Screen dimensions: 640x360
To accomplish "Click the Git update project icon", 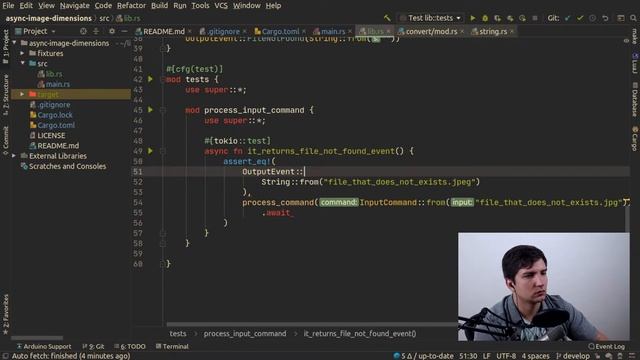I will click(567, 18).
